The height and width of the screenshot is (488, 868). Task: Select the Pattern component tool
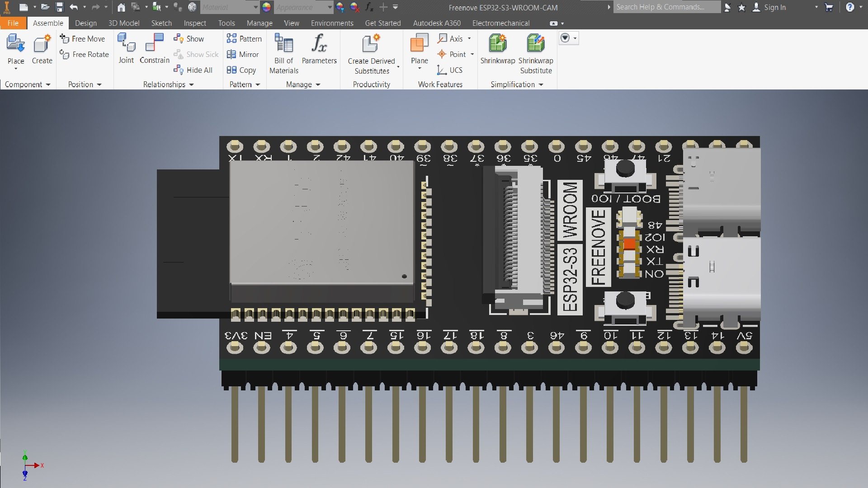click(x=245, y=39)
